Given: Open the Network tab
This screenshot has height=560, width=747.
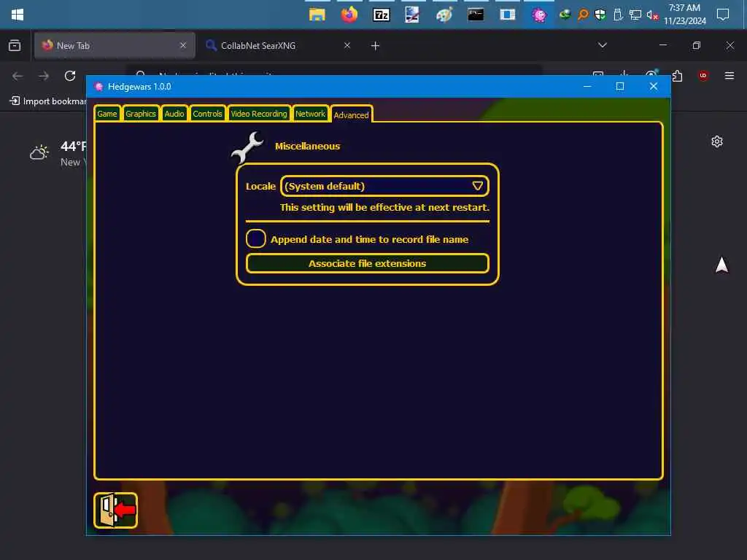Looking at the screenshot, I should (310, 114).
